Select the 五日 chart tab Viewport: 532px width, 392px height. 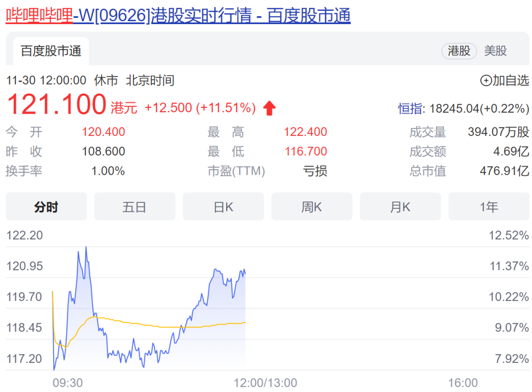[x=134, y=206]
